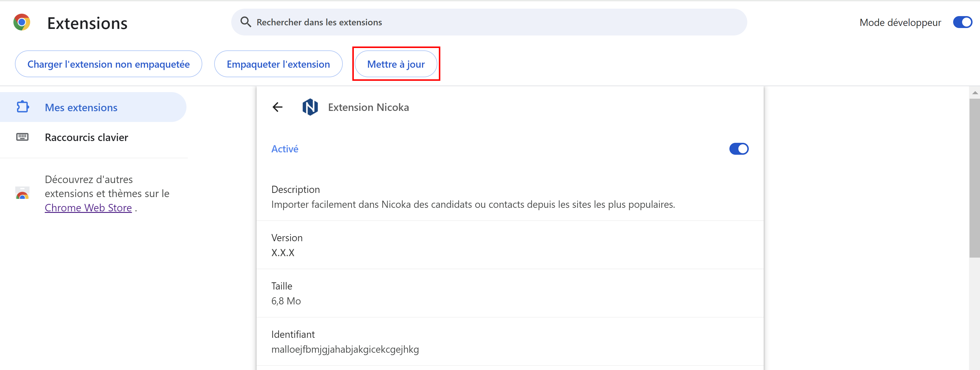
Task: Click the Version label
Action: pos(287,238)
